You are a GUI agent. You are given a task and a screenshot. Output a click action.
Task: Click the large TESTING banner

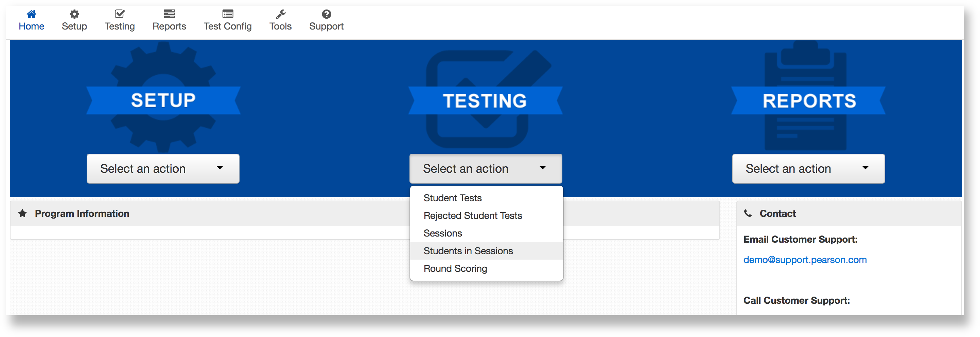(x=485, y=101)
